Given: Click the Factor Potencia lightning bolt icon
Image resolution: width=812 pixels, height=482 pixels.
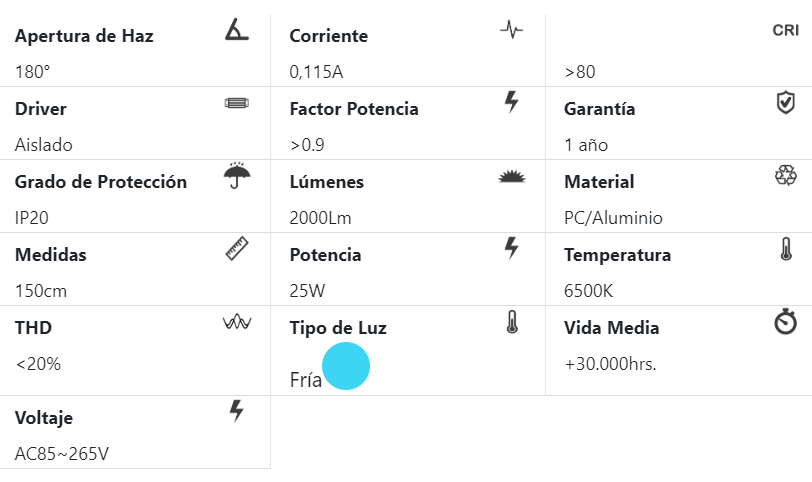Looking at the screenshot, I should coord(511,102).
